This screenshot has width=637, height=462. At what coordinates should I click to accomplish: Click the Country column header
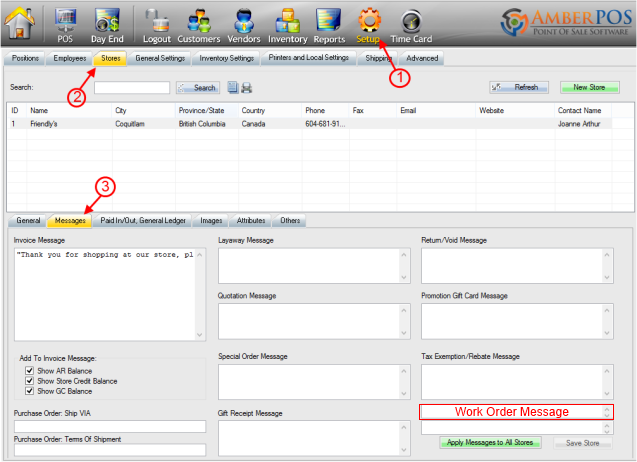(x=270, y=110)
